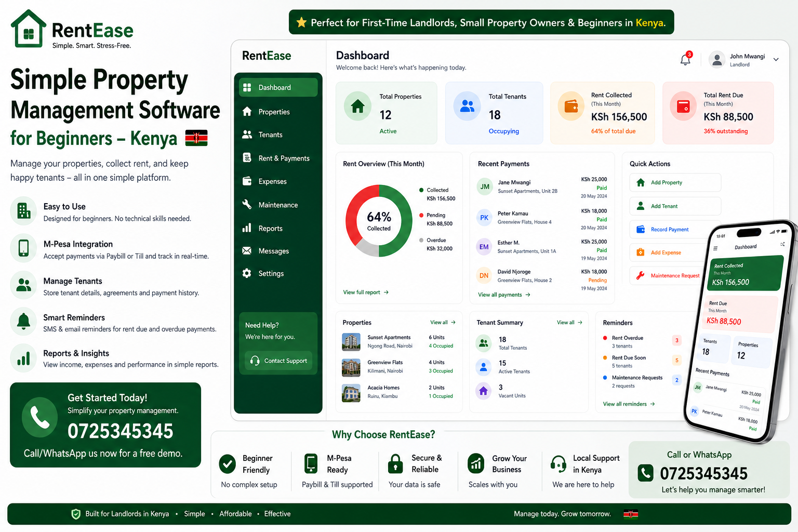Open Greenview Flats property thumbnail
The image size is (798, 532).
351,367
